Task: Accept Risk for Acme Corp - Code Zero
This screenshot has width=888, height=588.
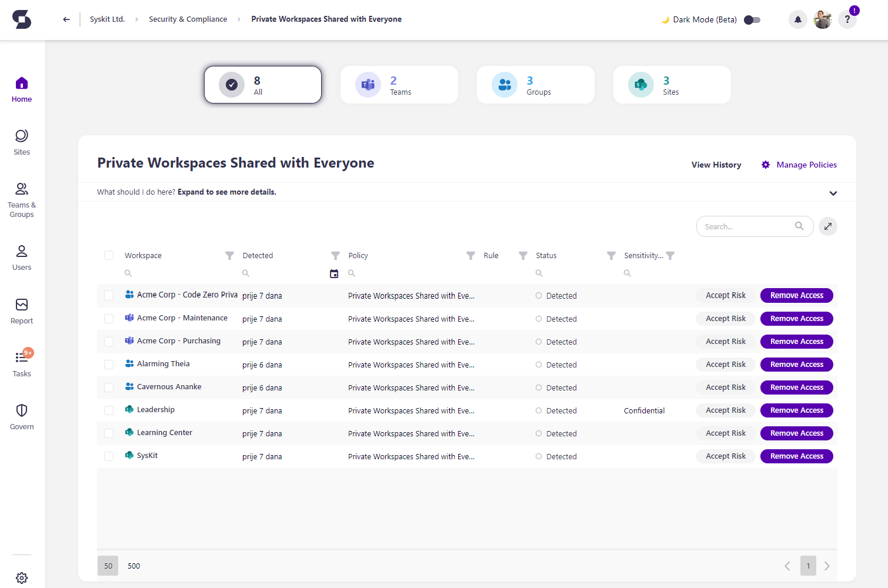Action: tap(726, 295)
